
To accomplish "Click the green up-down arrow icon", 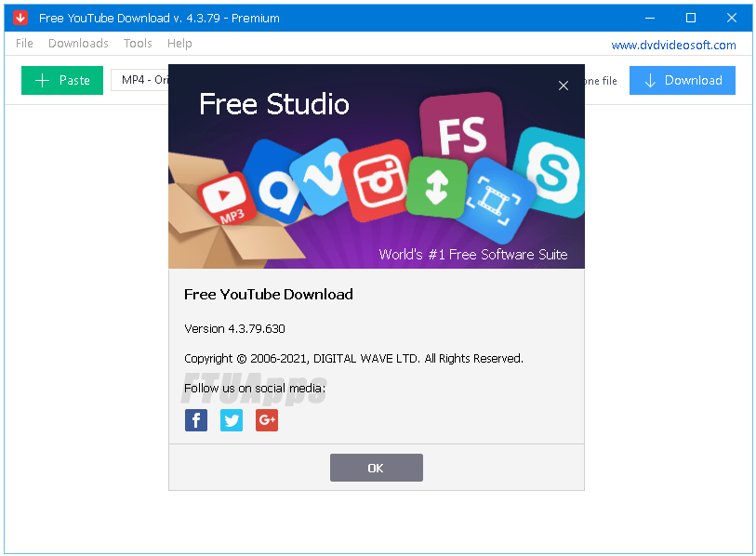I will pos(436,188).
